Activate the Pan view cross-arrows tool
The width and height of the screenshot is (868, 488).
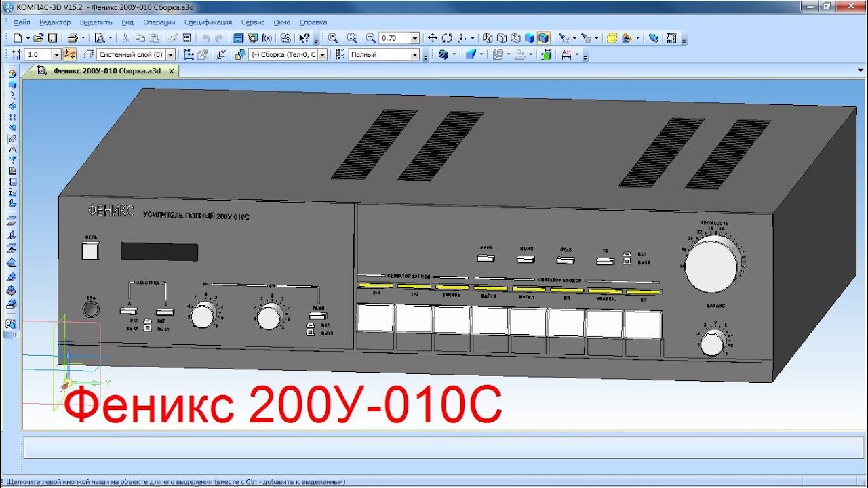click(x=433, y=38)
